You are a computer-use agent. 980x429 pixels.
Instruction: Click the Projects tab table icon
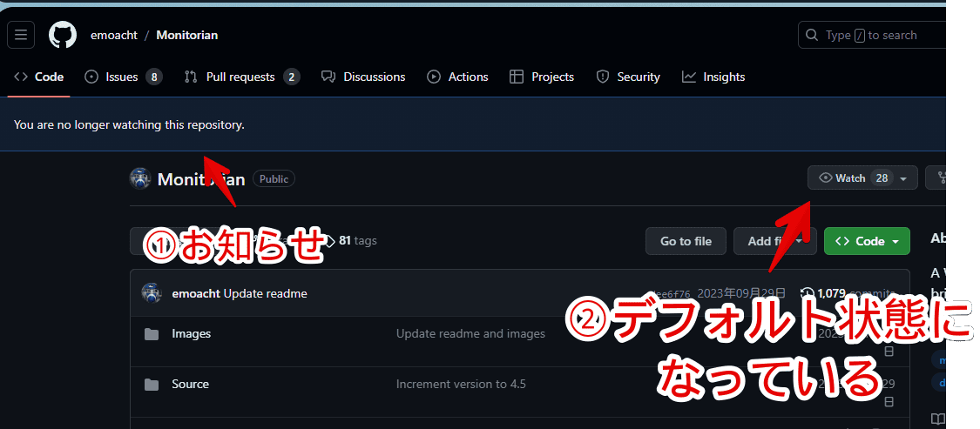(x=517, y=77)
